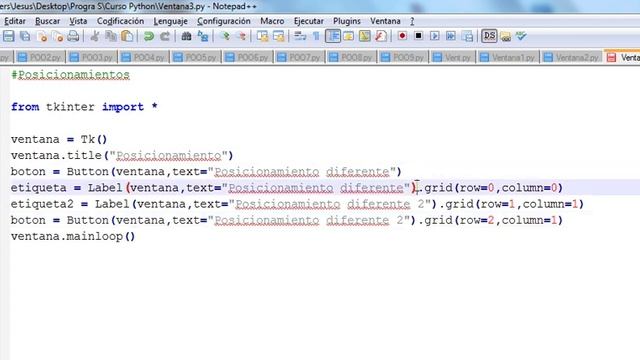This screenshot has width=640, height=360.
Task: Click the 'ventana = Tk()' line
Action: [x=59, y=139]
